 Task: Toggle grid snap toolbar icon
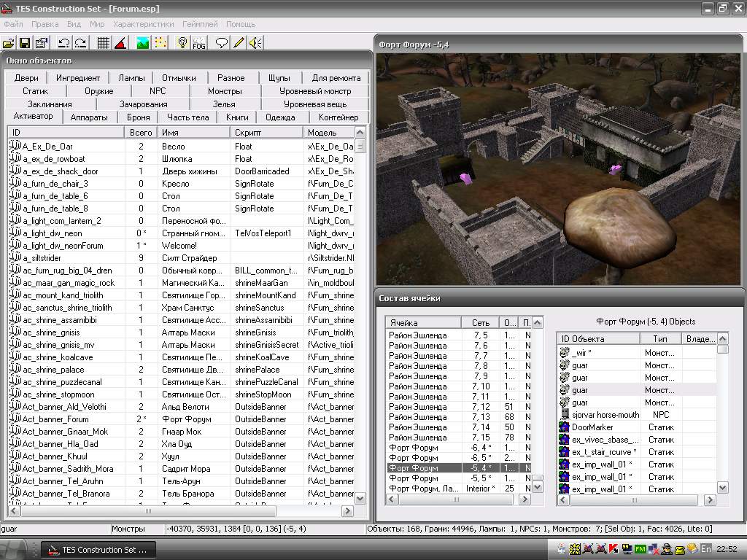[104, 43]
